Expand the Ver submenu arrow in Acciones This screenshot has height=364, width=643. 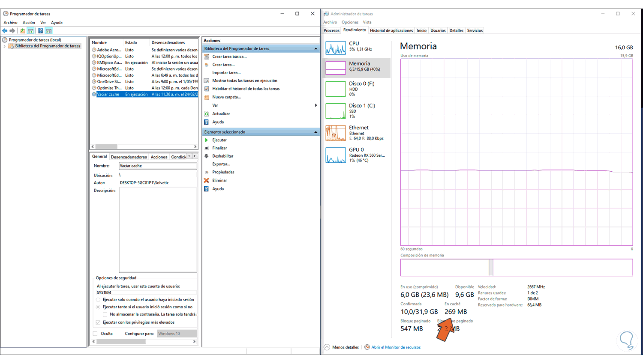coord(316,105)
